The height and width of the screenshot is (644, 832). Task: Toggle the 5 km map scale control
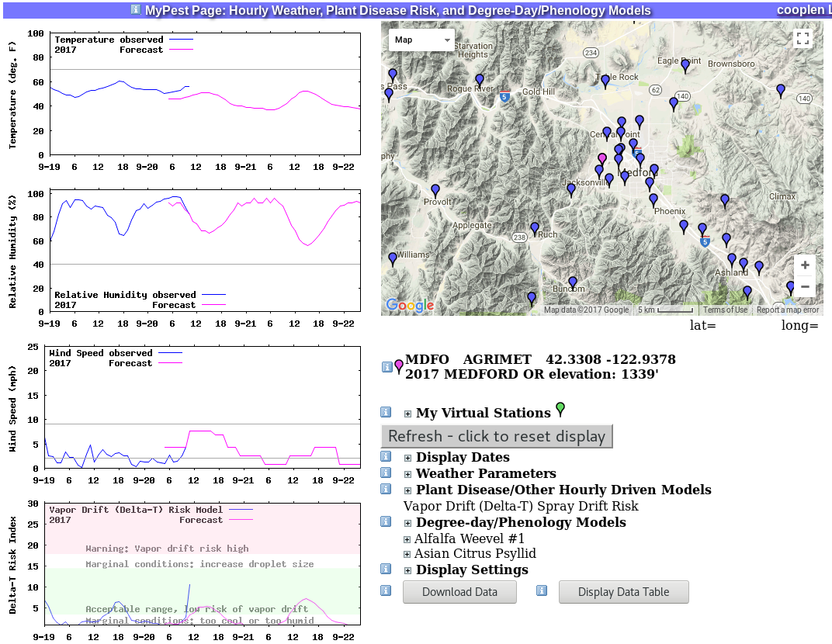(x=665, y=310)
